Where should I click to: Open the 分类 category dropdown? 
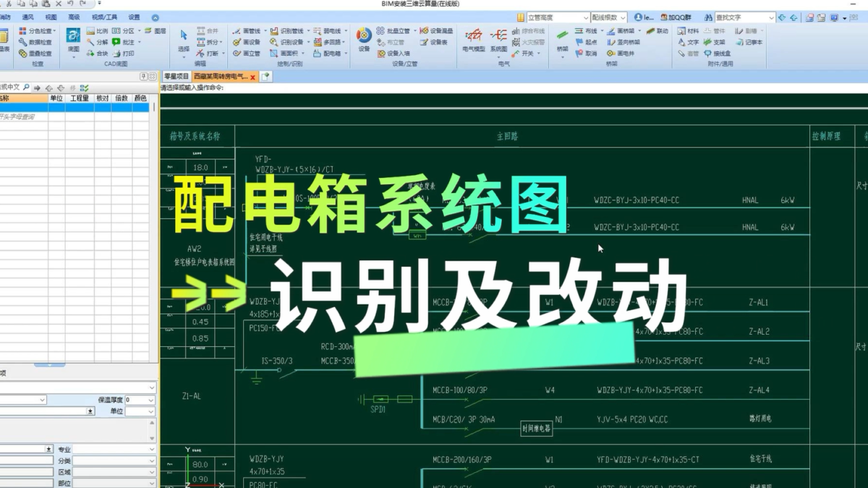tap(150, 461)
